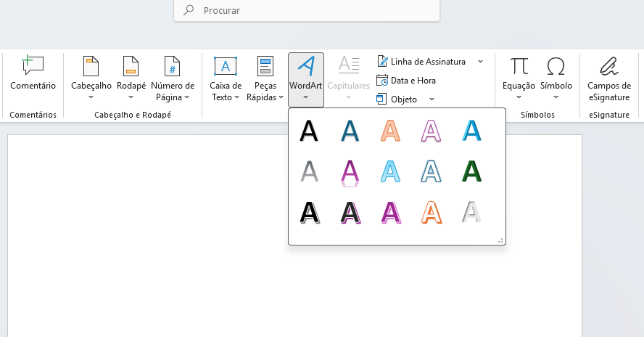
Task: Insert an Objeto
Action: 397,100
